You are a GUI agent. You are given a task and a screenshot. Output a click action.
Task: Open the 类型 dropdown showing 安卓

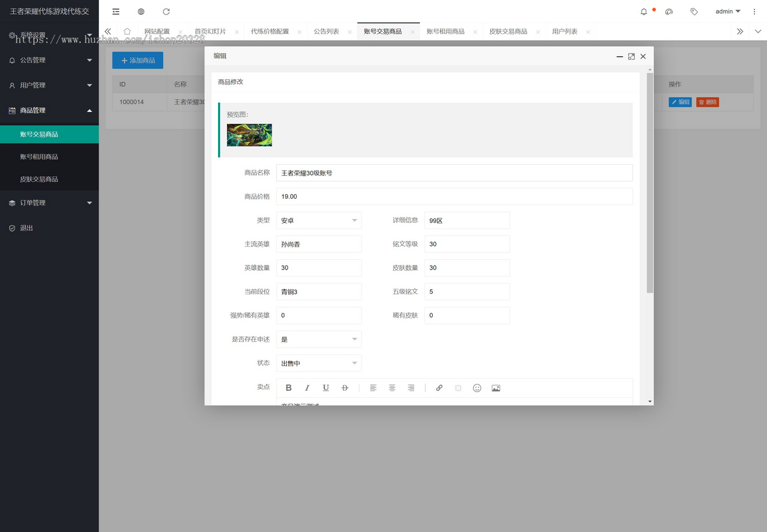pos(319,220)
